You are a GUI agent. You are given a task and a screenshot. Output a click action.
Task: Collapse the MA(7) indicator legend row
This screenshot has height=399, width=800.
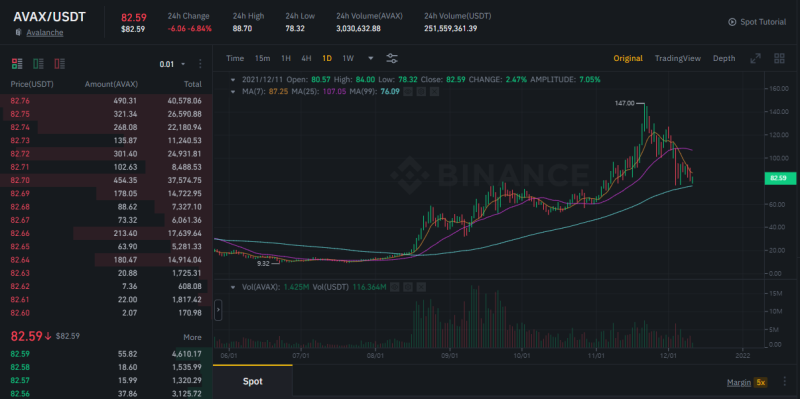[233, 92]
